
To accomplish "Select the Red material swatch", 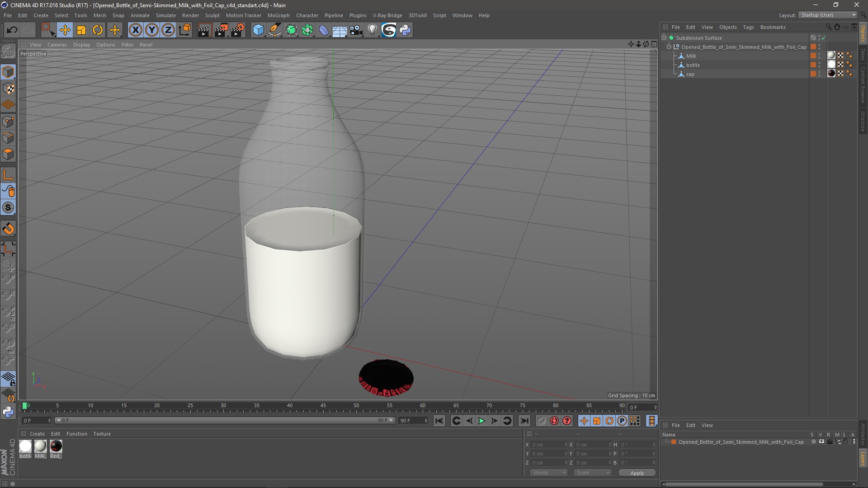I will pos(56,446).
